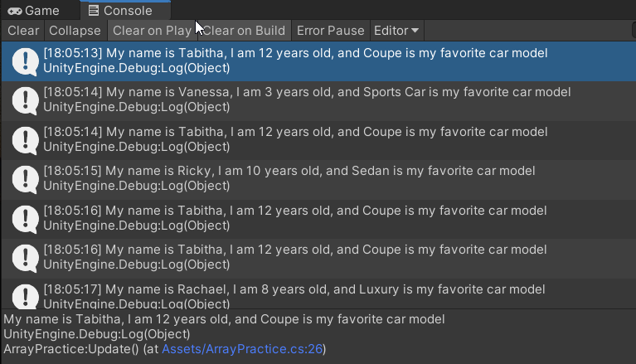Image resolution: width=636 pixels, height=364 pixels.
Task: Click the list icon on the Console tab
Action: pos(94,11)
